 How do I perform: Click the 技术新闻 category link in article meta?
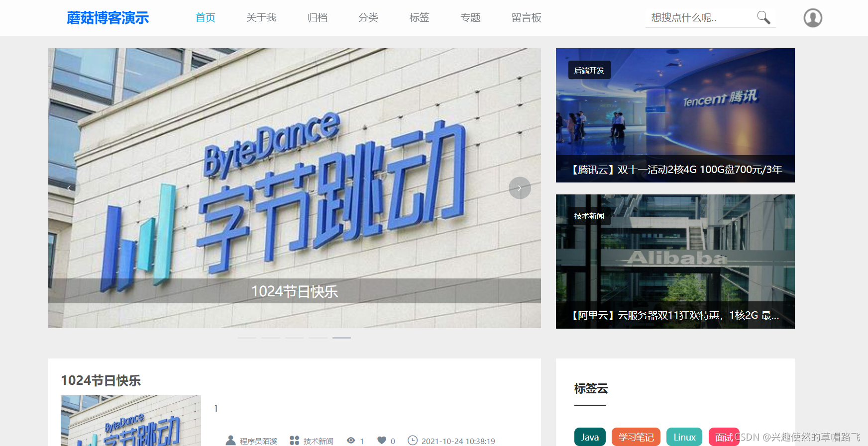pyautogui.click(x=319, y=441)
